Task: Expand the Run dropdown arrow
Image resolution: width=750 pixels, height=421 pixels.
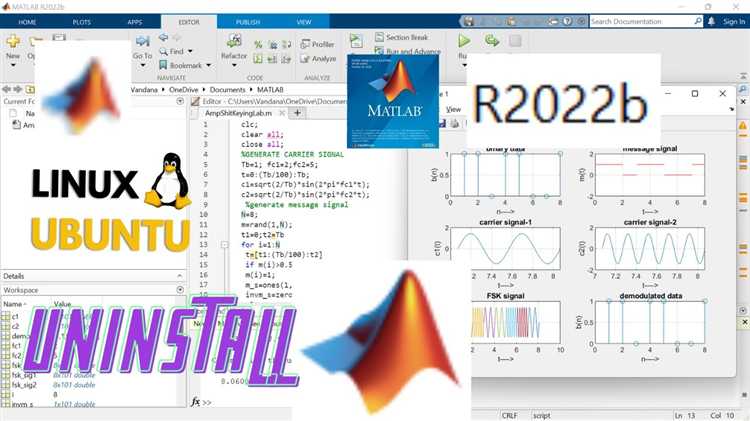Action: tap(464, 65)
